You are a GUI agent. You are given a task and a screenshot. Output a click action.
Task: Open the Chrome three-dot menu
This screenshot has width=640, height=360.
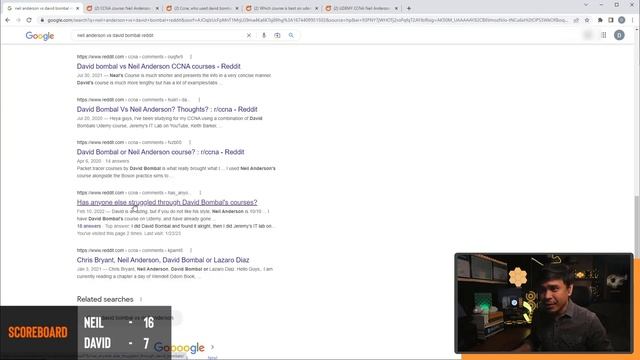pyautogui.click(x=633, y=20)
